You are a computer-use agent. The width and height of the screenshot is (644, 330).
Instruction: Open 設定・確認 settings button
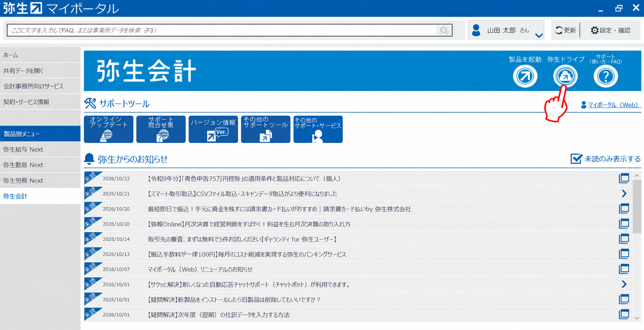tap(611, 30)
